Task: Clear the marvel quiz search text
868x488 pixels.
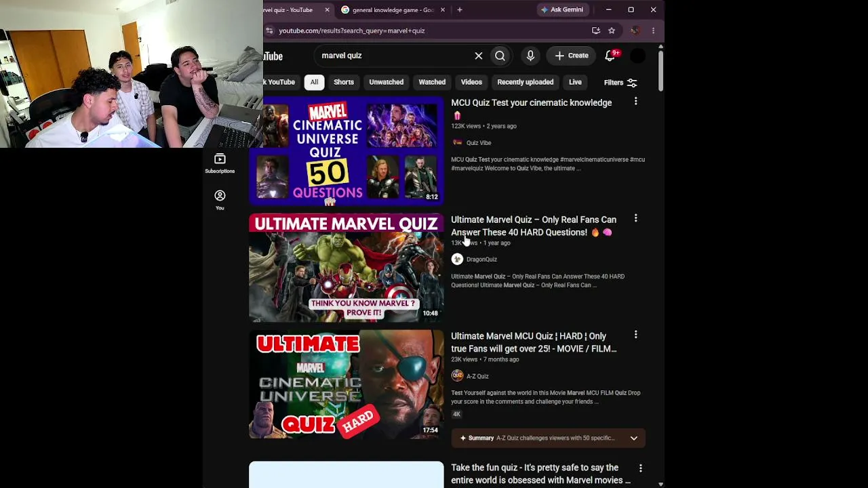Action: point(479,56)
